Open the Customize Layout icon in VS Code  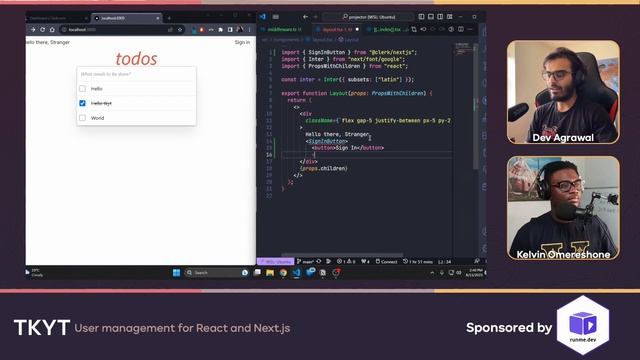(449, 17)
